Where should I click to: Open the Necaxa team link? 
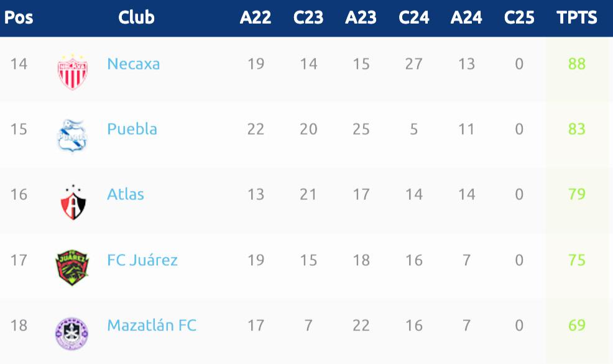pos(133,63)
